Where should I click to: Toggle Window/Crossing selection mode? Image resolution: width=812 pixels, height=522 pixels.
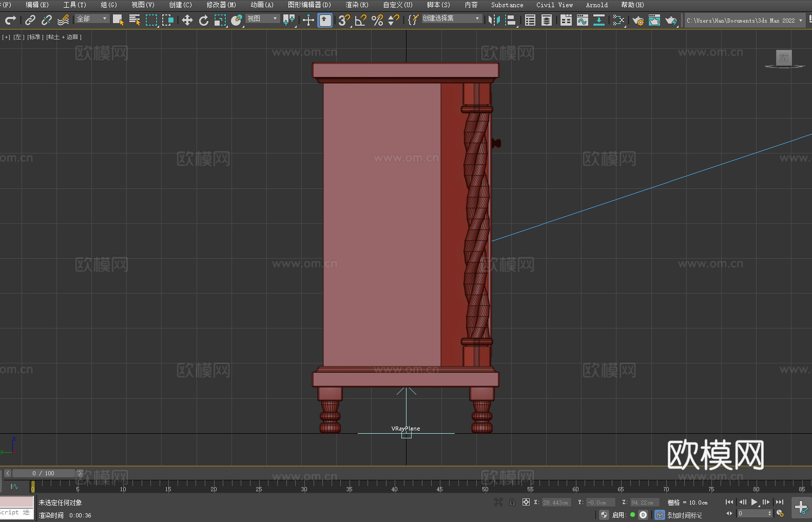pyautogui.click(x=168, y=20)
